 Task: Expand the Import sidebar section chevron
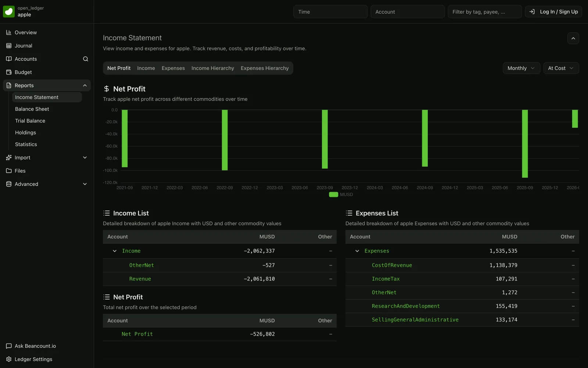click(x=85, y=158)
